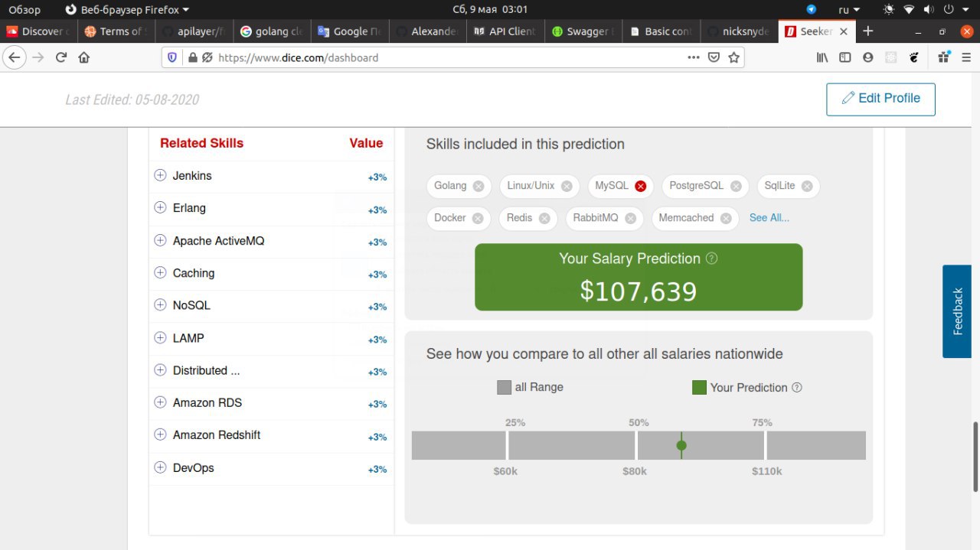Open Feedback side tab
Image resolution: width=980 pixels, height=550 pixels.
tap(957, 311)
